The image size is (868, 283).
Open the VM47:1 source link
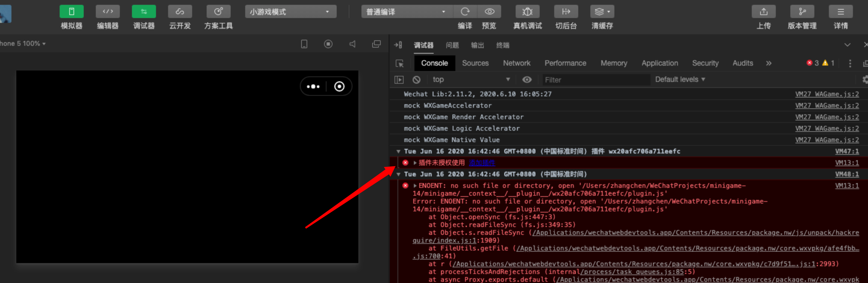[847, 152]
